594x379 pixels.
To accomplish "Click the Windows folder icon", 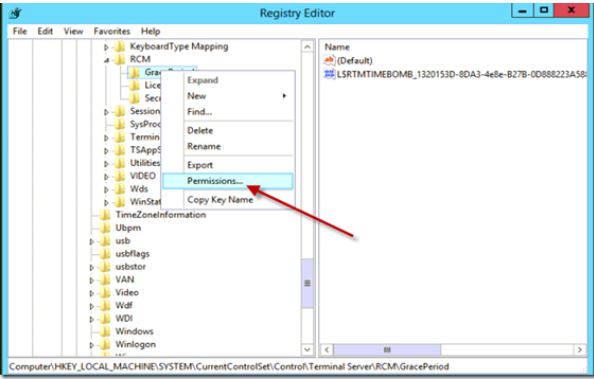I will [105, 331].
